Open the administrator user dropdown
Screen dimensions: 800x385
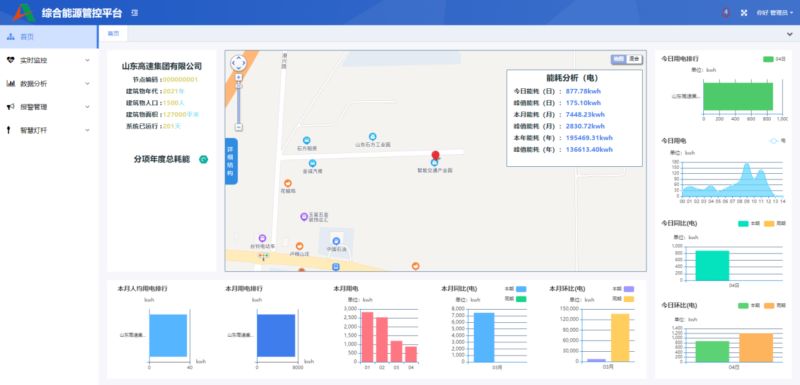pyautogui.click(x=774, y=13)
